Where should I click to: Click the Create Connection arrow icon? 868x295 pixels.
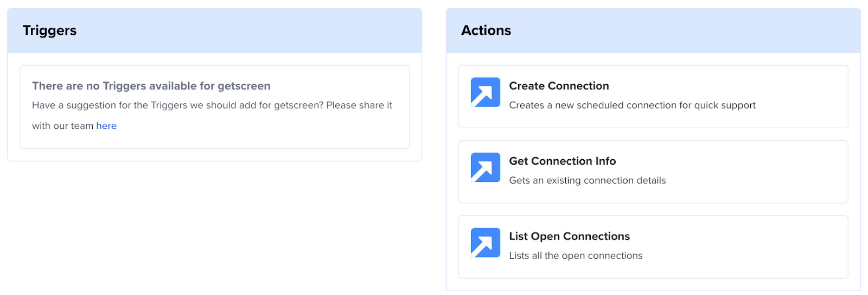pos(485,92)
